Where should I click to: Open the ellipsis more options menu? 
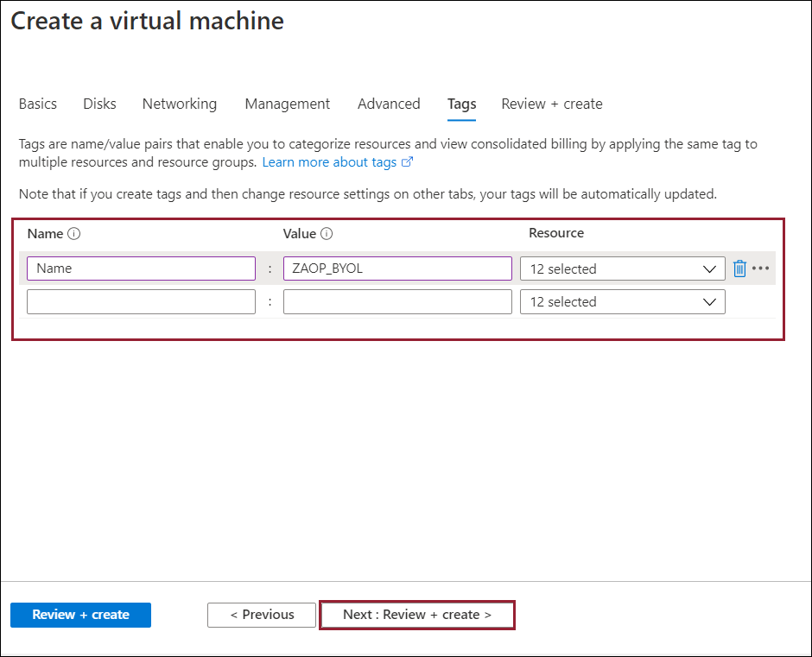click(x=760, y=268)
